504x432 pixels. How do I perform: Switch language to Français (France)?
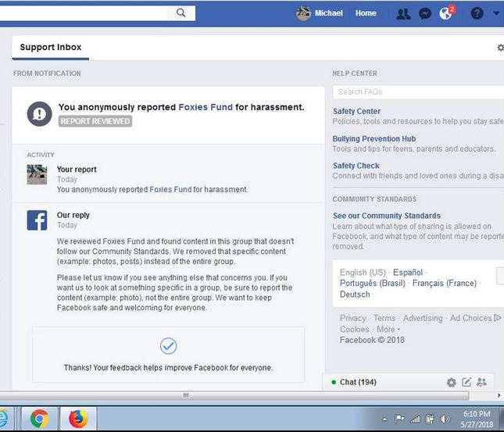coord(445,283)
